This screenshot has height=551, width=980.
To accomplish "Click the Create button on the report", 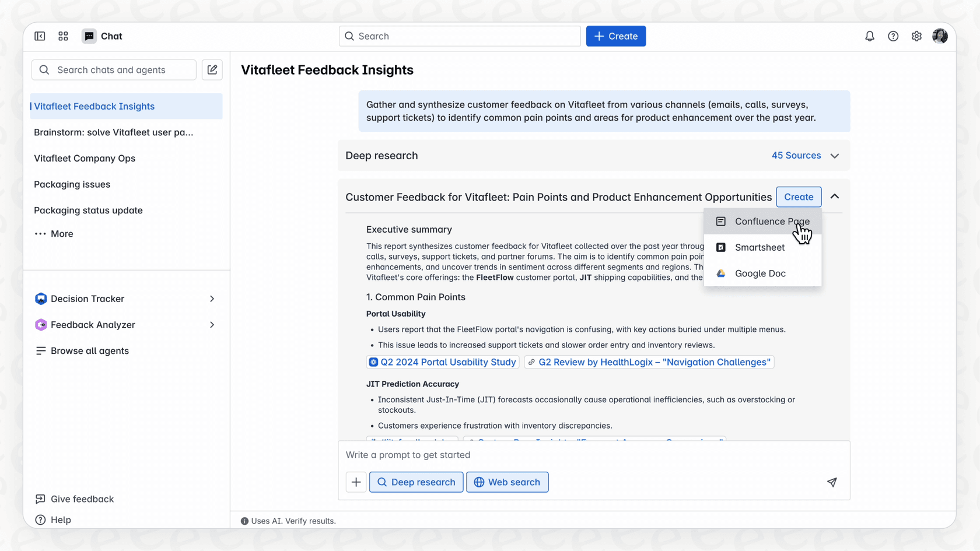I will click(799, 196).
